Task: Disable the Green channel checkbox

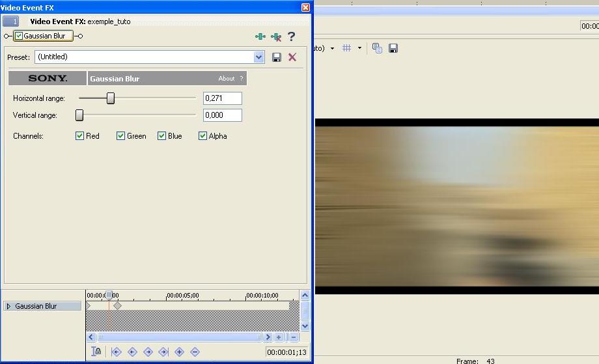Action: [121, 136]
